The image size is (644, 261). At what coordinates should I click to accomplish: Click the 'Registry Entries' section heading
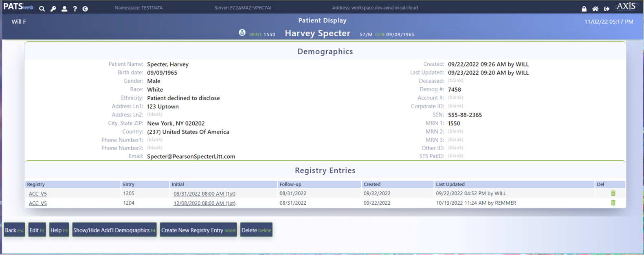[325, 170]
